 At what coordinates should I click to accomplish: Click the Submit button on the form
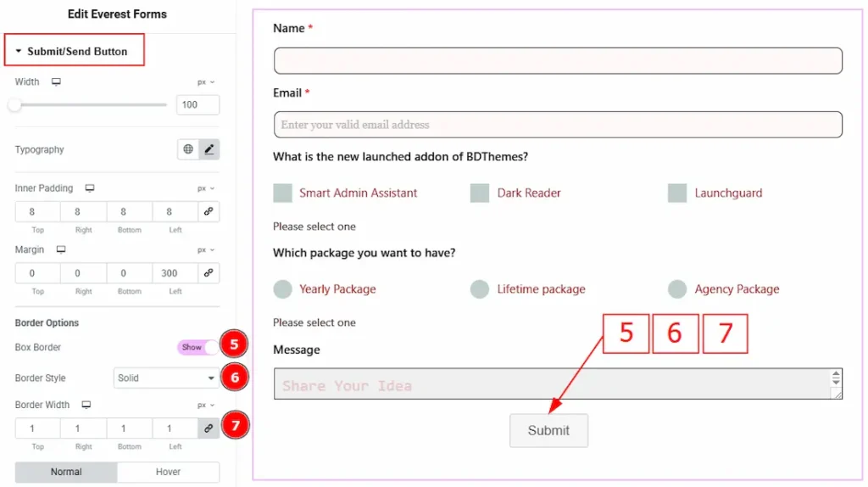[548, 430]
